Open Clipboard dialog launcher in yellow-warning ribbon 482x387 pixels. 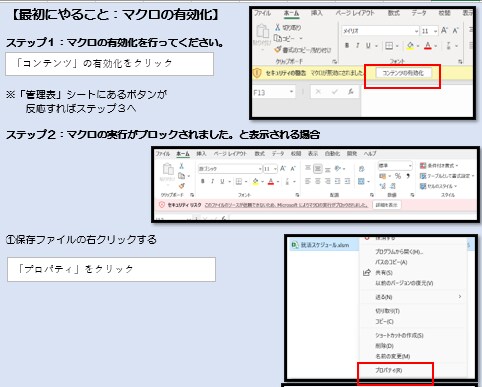point(335,62)
